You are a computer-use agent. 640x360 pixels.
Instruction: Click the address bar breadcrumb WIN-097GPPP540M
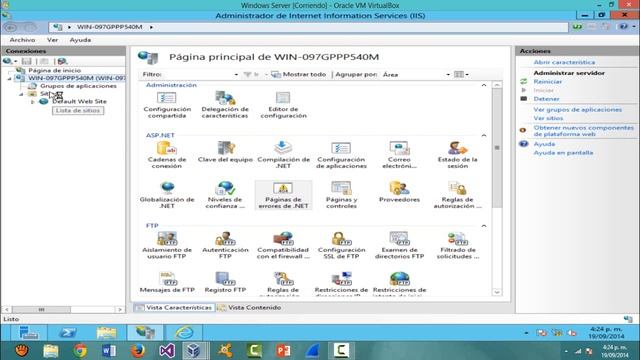click(x=109, y=27)
